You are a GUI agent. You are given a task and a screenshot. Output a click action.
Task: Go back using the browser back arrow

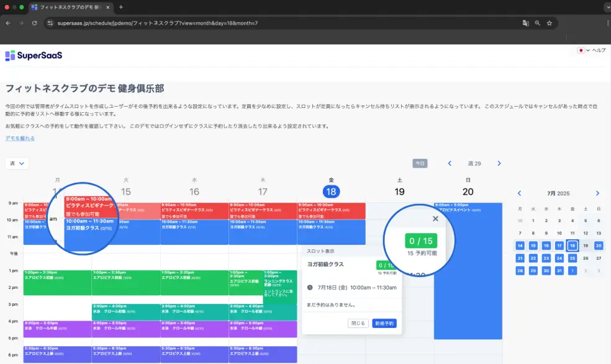click(x=8, y=23)
